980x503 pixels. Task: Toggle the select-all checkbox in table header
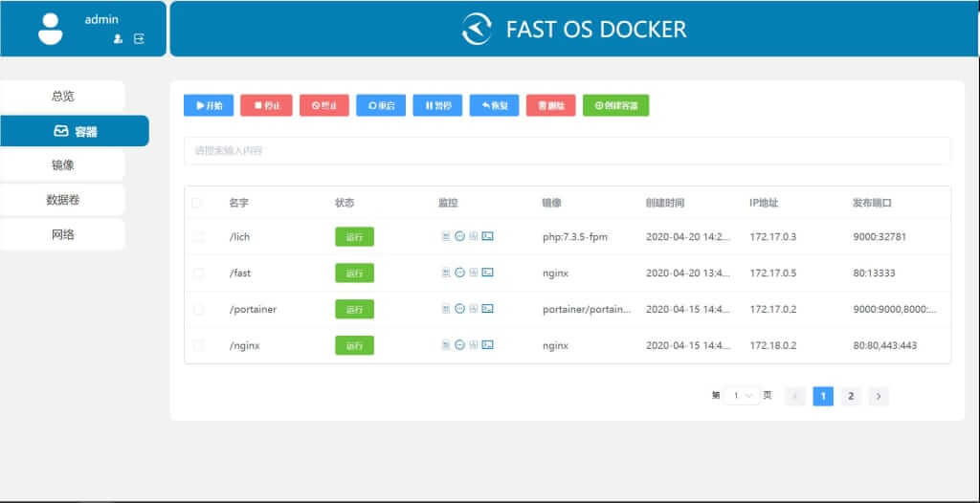point(196,203)
